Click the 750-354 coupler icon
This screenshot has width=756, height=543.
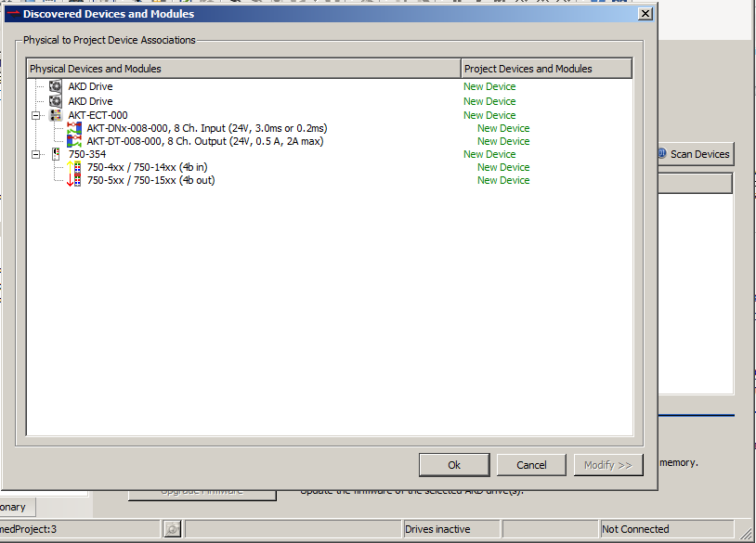coord(56,154)
